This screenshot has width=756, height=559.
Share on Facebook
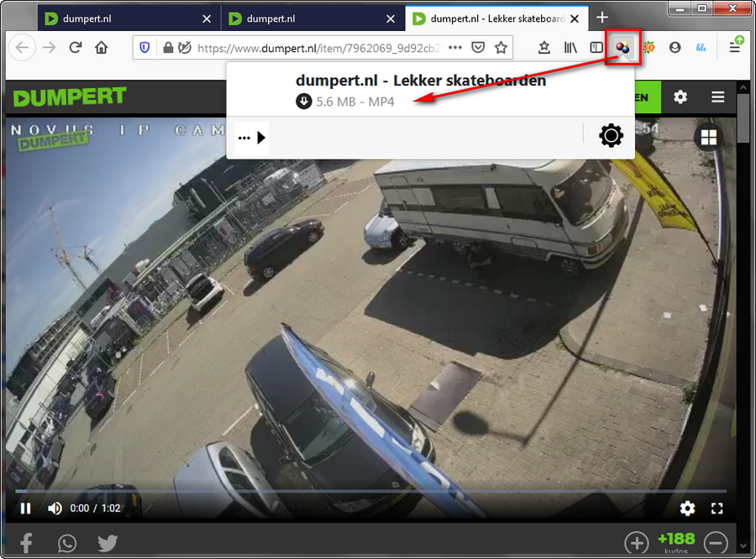click(26, 543)
